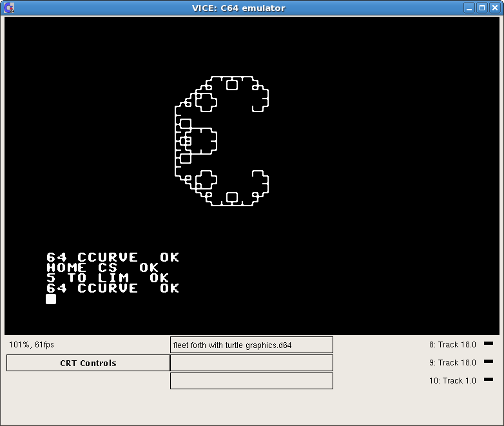Click the drive 10 activity LED

488,380
